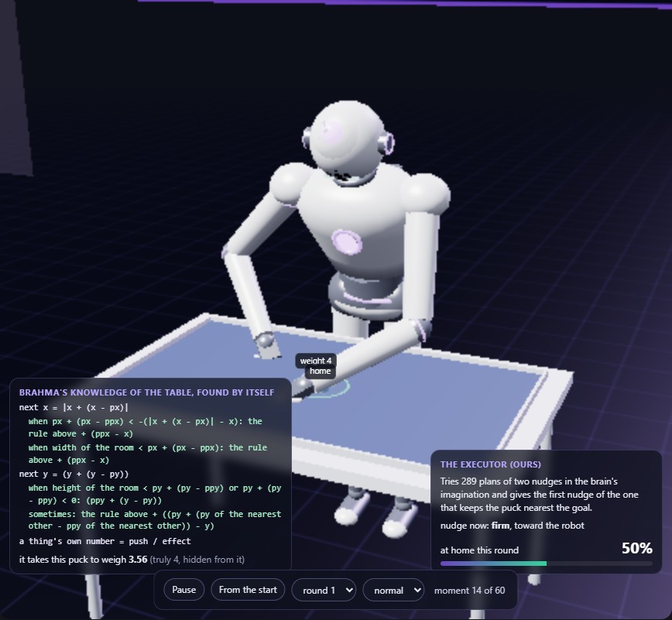Click the home label near the puck

(321, 371)
